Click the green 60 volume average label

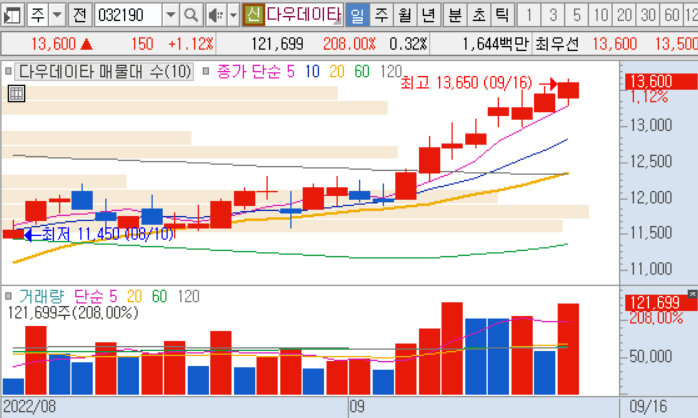[x=159, y=296]
